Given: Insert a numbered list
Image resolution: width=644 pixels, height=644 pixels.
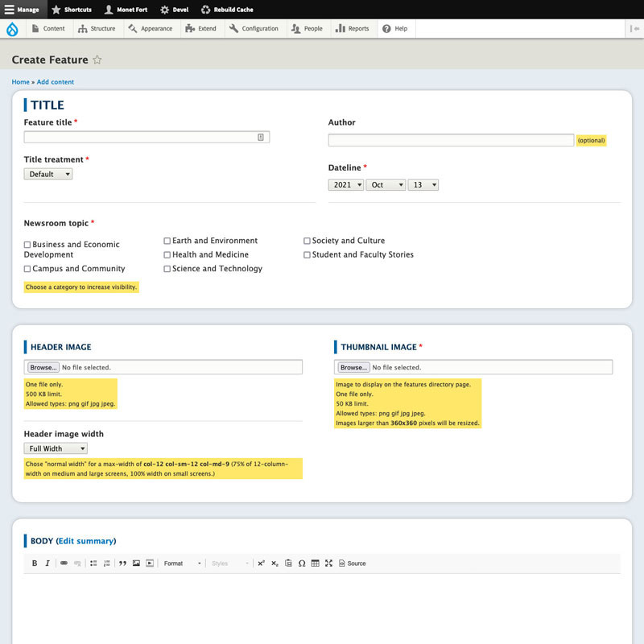Looking at the screenshot, I should click(x=107, y=563).
